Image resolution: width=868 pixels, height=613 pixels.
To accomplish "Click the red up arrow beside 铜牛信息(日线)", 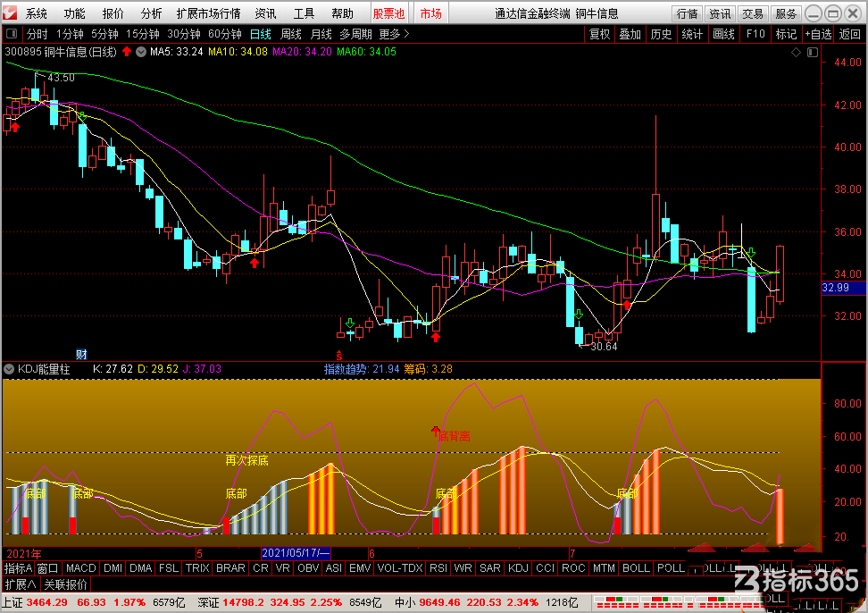I will (x=127, y=52).
